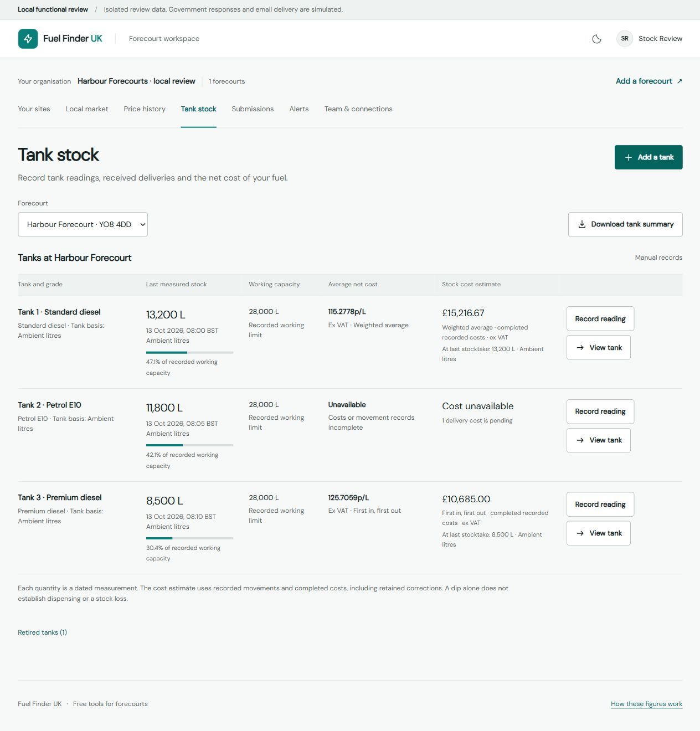Image resolution: width=700 pixels, height=731 pixels.
Task: Select the Tank stock tab
Action: coord(198,109)
